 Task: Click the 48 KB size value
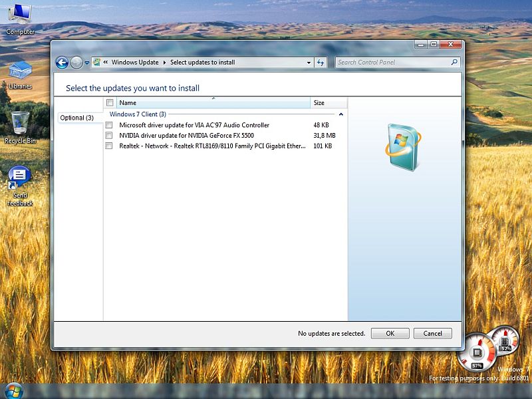(321, 125)
